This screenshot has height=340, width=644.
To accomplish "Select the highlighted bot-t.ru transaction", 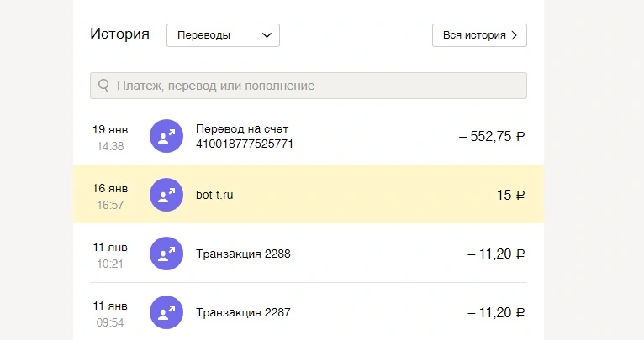I will coord(309,195).
